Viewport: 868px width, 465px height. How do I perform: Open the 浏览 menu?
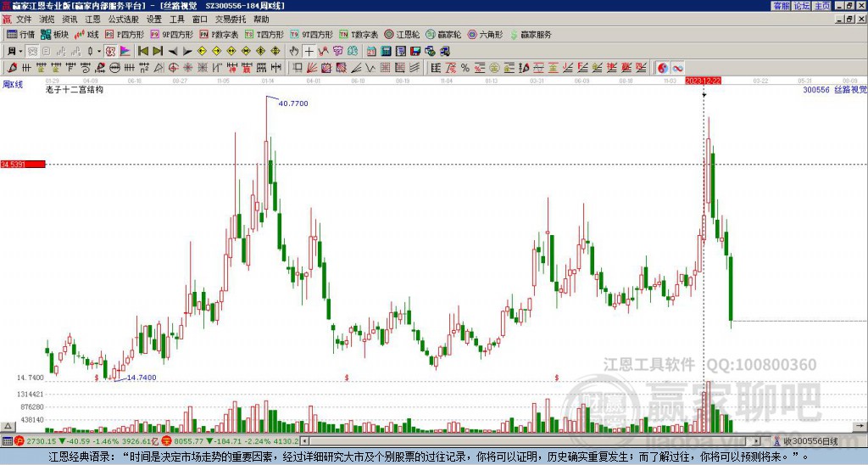47,20
